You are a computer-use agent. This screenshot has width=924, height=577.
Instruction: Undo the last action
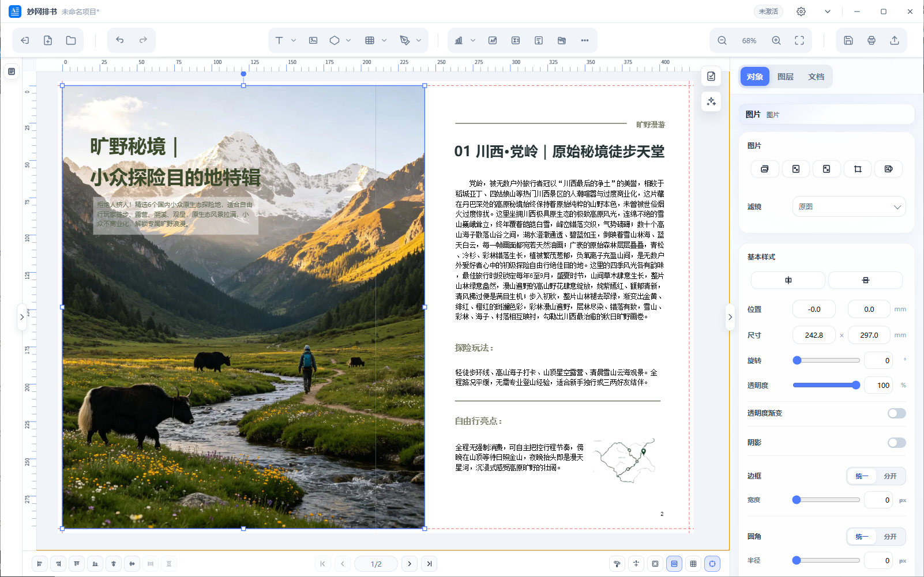pos(120,40)
